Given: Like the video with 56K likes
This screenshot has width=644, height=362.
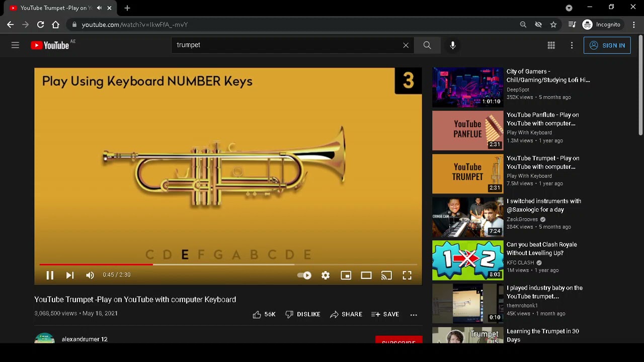Looking at the screenshot, I should [264, 314].
